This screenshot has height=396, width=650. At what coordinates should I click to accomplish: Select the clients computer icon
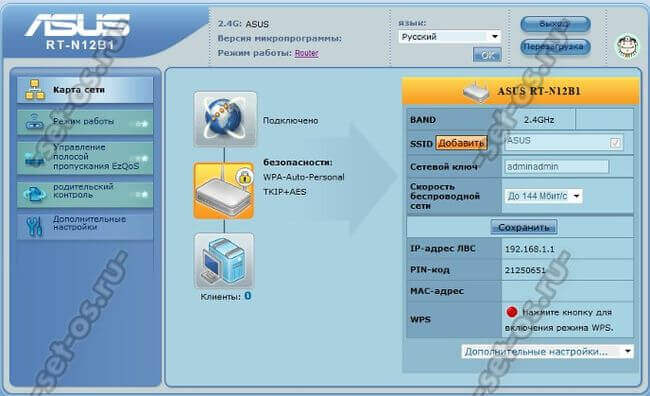pos(224,261)
